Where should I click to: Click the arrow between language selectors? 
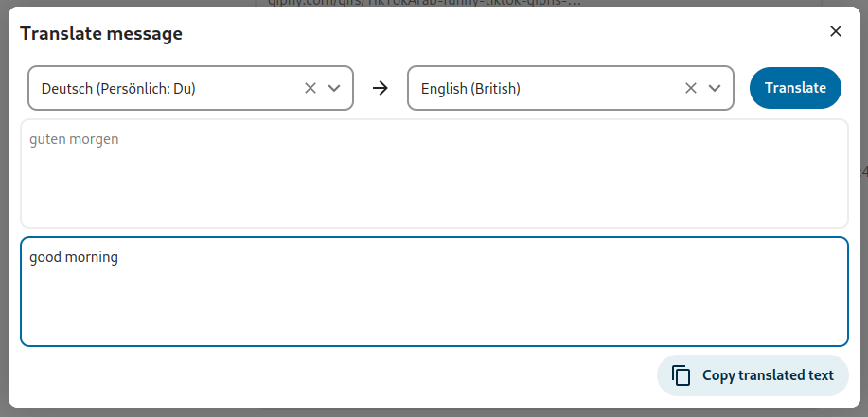(x=381, y=88)
